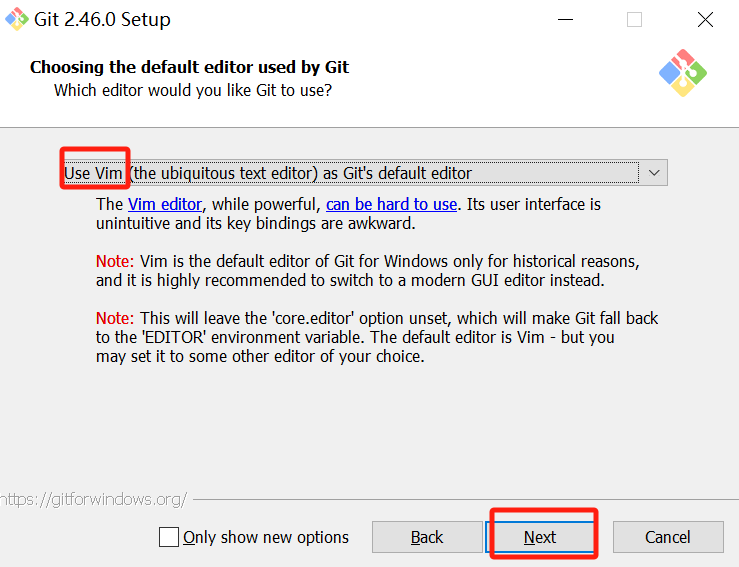Viewport: 739px width, 567px height.
Task: Click the "Git 2.46.0 Setup" title text
Action: [104, 19]
